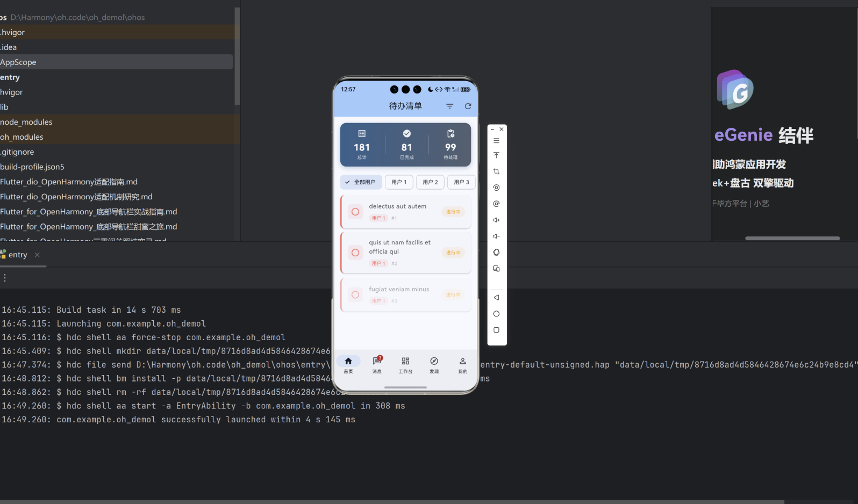
Task: Click the eGenie logo icon
Action: (x=735, y=89)
